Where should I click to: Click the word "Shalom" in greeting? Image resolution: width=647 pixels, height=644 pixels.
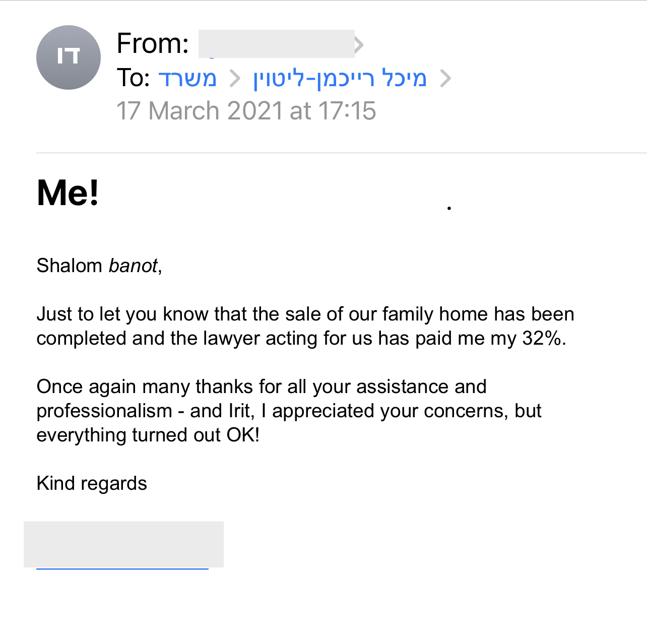pos(70,266)
